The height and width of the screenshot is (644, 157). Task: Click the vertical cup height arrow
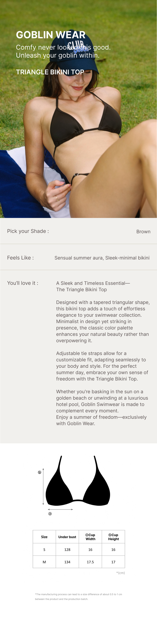pyautogui.click(x=43, y=486)
